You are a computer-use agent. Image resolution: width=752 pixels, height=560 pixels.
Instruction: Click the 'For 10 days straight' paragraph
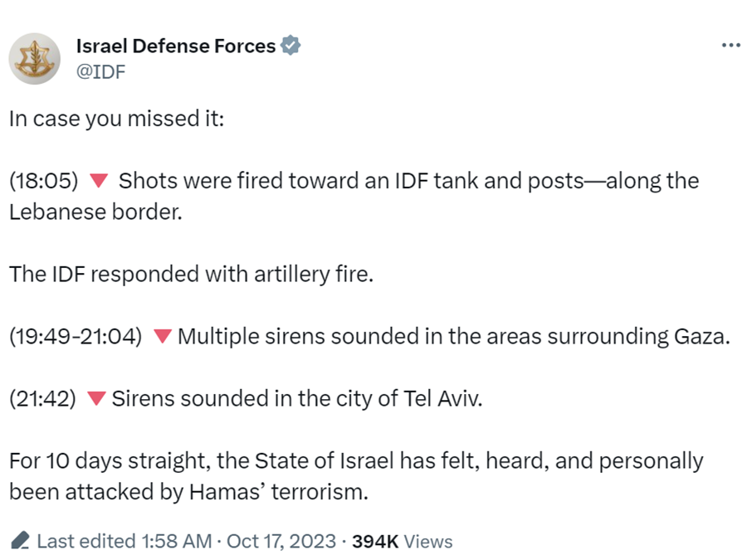(x=356, y=476)
